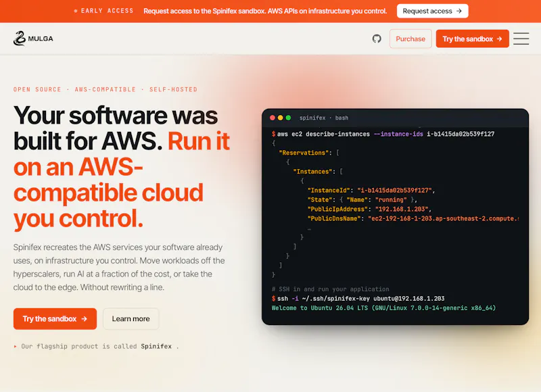The height and width of the screenshot is (392, 541).
Task: Click the "PublicDnsName" line in terminal
Action: [x=413, y=218]
